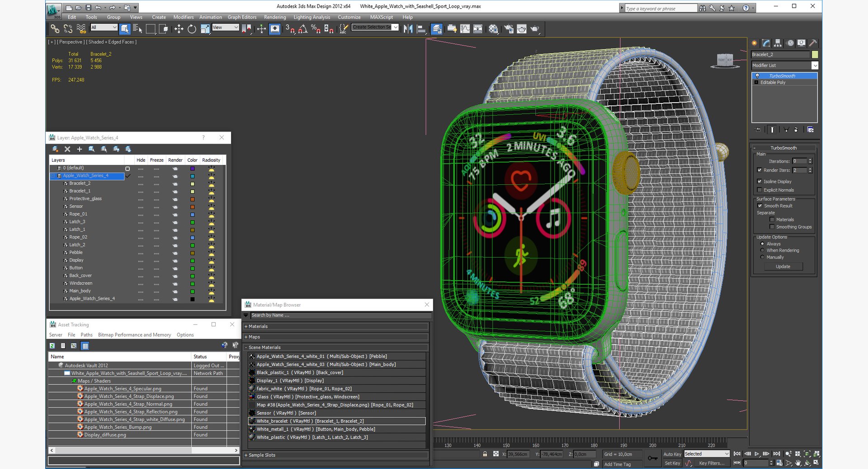Uncheck the Isoline Display checkbox
Image resolution: width=868 pixels, height=469 pixels.
coord(759,181)
